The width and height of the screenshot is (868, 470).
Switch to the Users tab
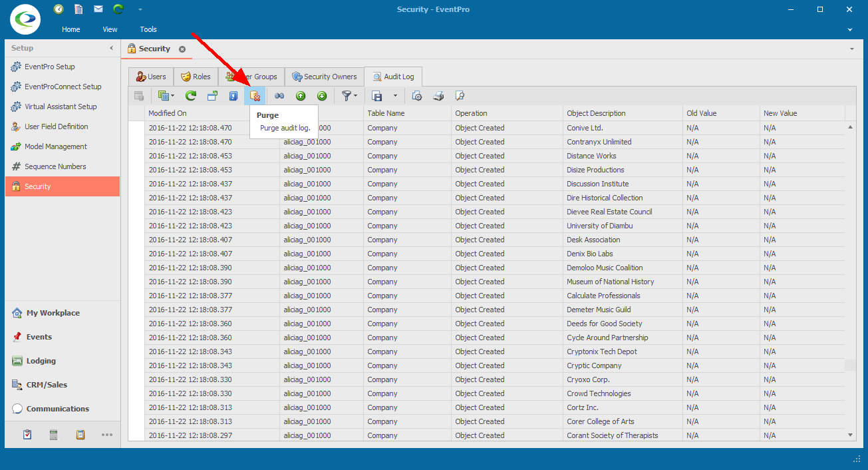(151, 77)
